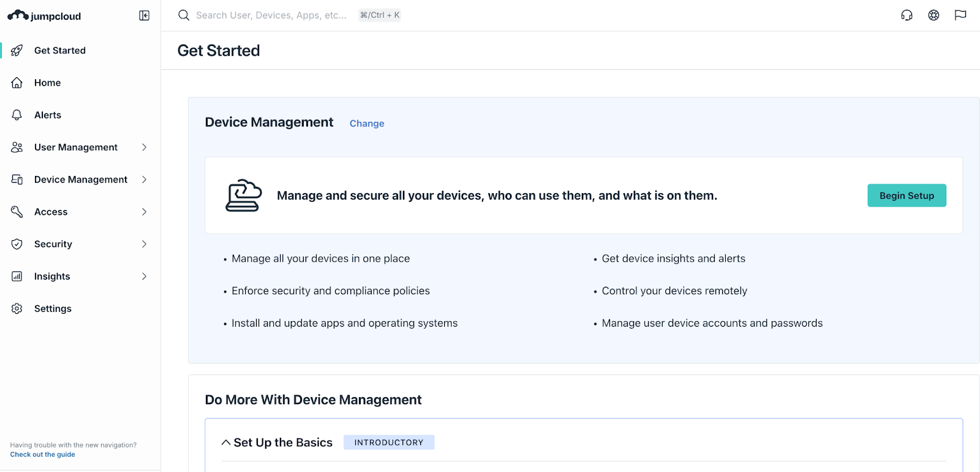Collapse the sidebar navigation panel

[145, 16]
